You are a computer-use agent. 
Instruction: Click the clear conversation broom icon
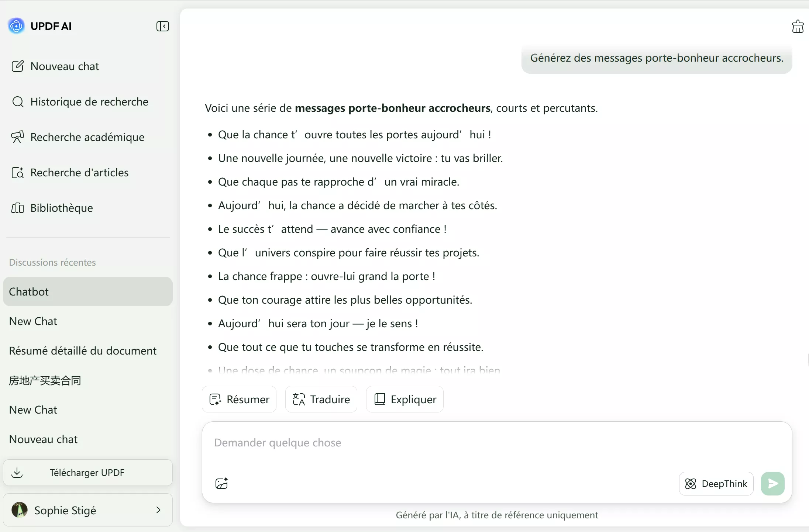click(x=798, y=26)
